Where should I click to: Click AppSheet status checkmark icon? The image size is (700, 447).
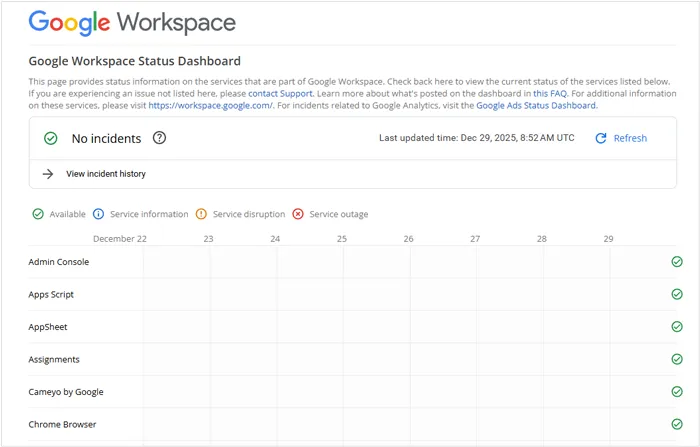[x=677, y=327]
